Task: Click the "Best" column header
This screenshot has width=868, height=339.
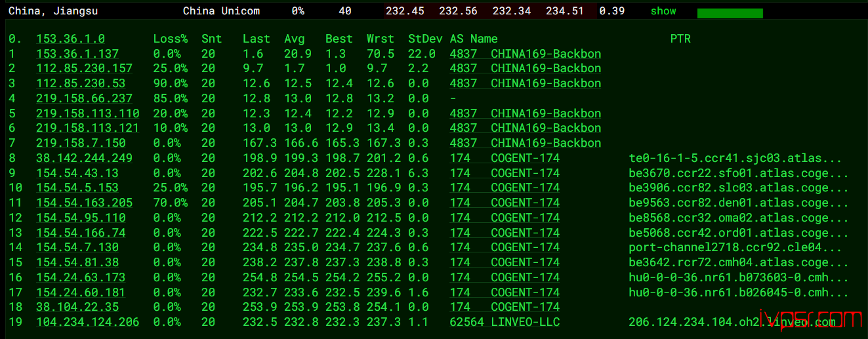Action: coord(339,39)
